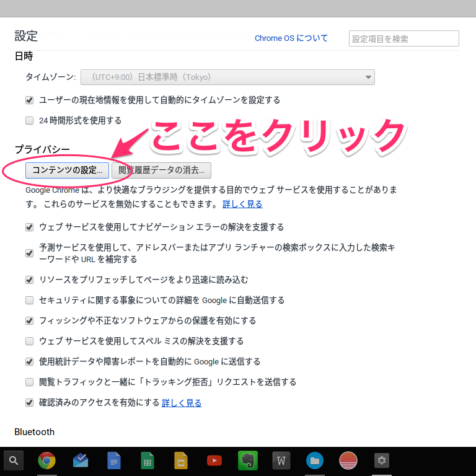Viewport: 476px width, 476px height.
Task: Open the Chrome OS について link
Action: [291, 38]
